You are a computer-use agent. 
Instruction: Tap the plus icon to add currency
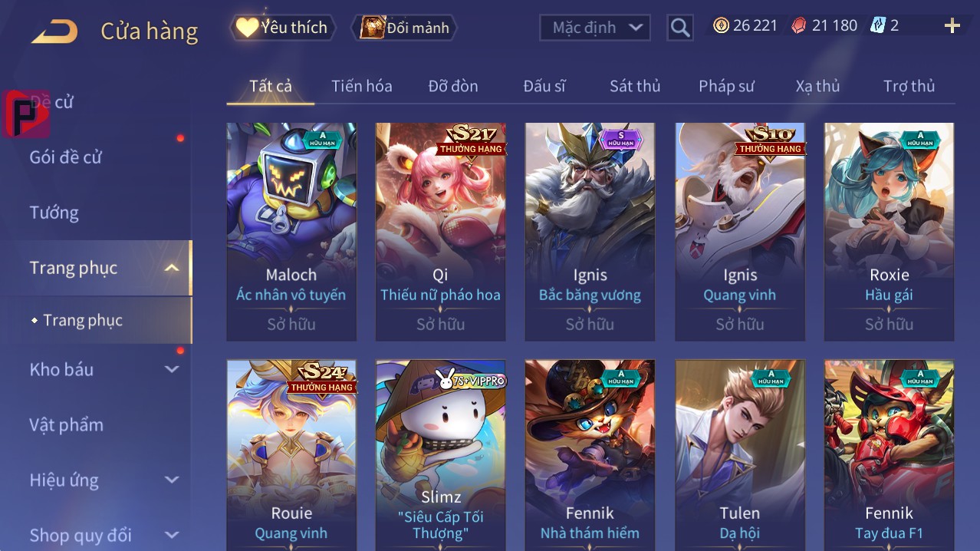tap(952, 26)
